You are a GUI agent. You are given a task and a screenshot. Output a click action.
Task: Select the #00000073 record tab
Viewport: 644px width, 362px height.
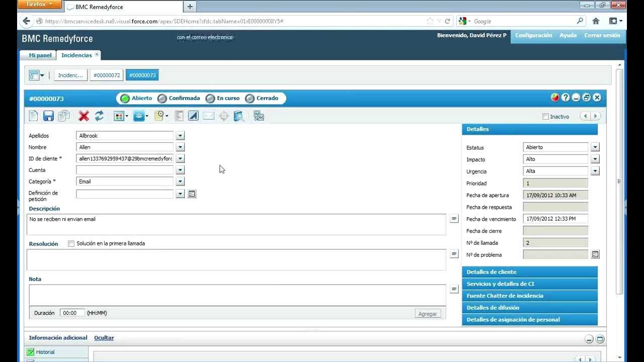pos(142,75)
